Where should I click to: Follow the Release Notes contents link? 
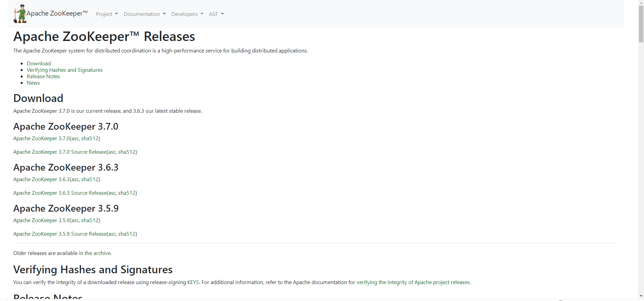coord(43,77)
